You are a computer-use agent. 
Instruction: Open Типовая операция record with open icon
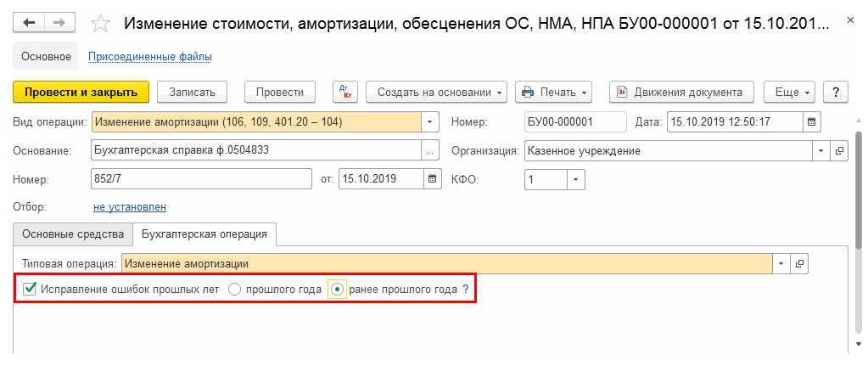pos(799,264)
